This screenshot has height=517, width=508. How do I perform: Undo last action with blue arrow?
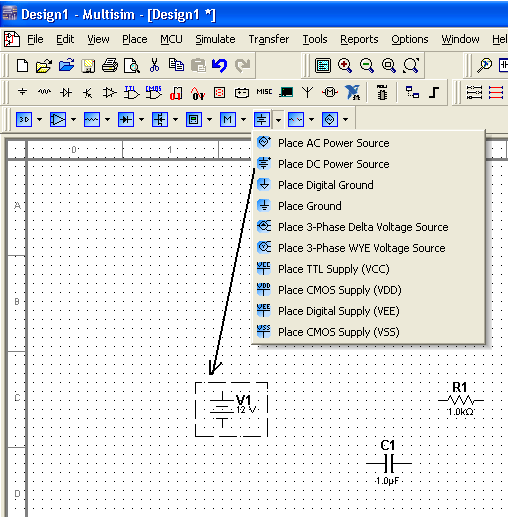click(x=220, y=65)
